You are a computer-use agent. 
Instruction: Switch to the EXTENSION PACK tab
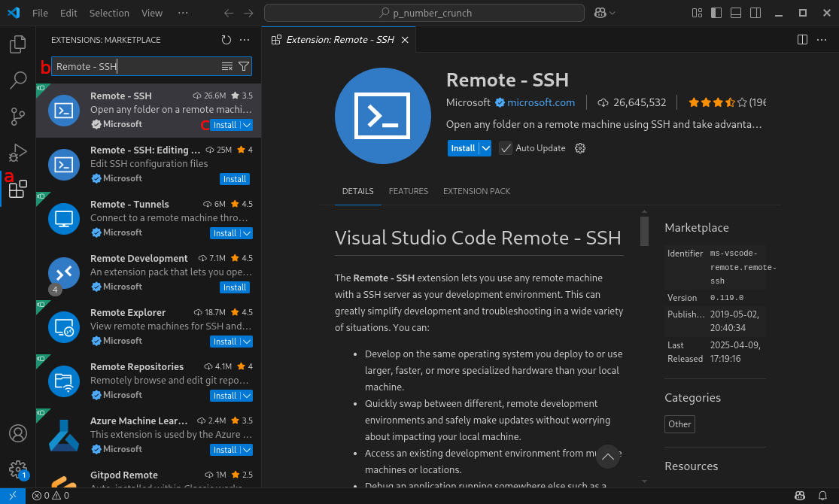476,191
